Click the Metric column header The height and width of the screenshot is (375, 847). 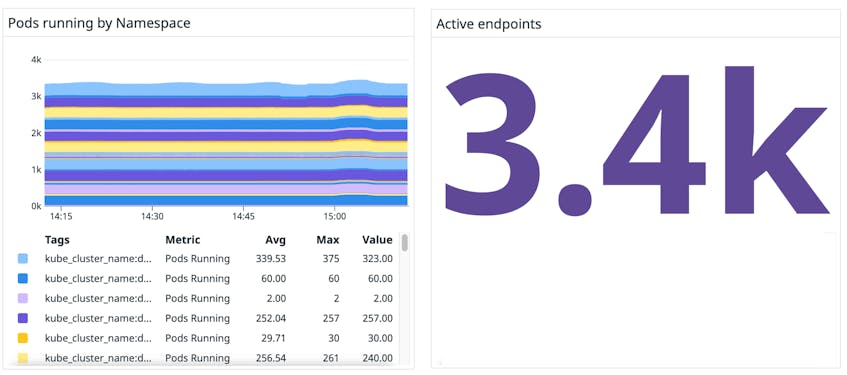(183, 240)
